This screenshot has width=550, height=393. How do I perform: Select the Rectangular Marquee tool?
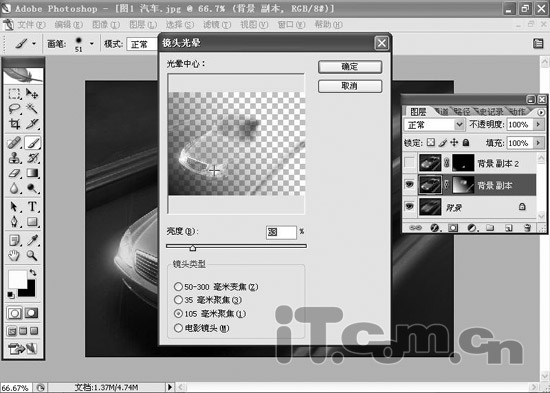pos(14,94)
